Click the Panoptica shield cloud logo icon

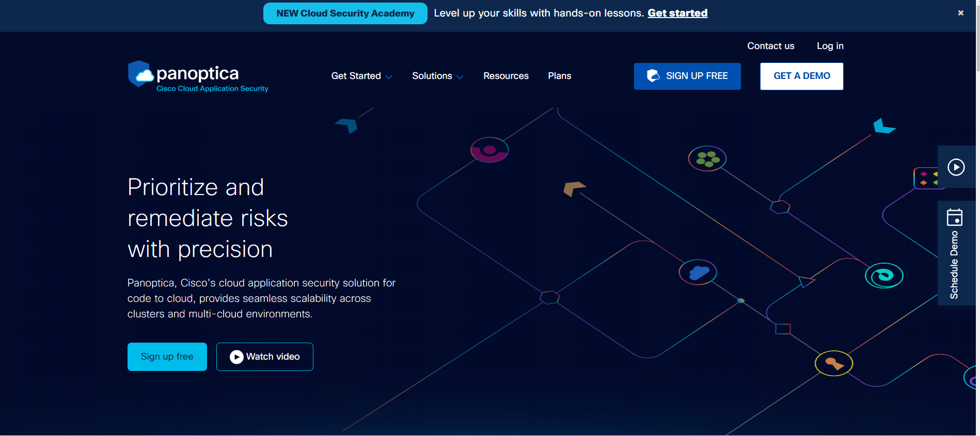pyautogui.click(x=141, y=74)
